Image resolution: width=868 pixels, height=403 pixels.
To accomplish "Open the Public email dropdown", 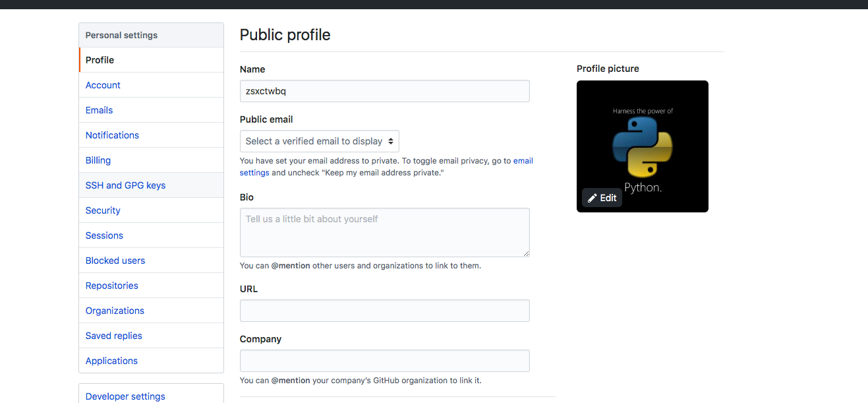I will [x=320, y=141].
